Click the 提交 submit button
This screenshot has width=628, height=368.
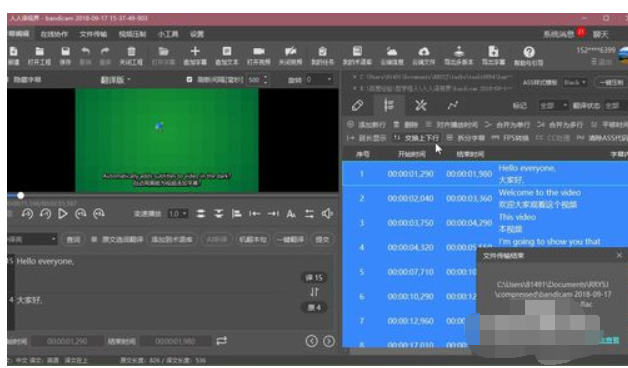coord(322,239)
